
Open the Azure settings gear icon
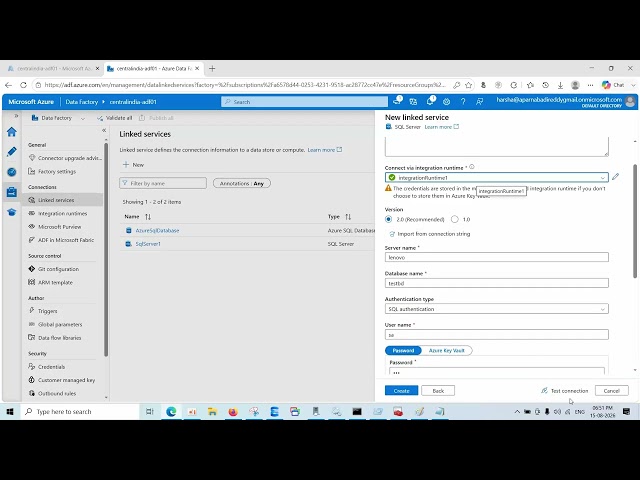(x=447, y=102)
